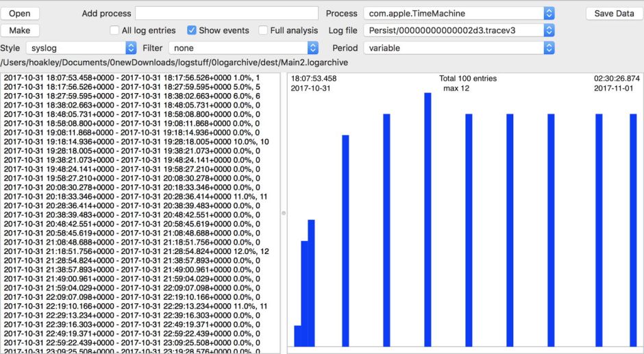Image resolution: width=644 pixels, height=354 pixels.
Task: Click the tallest bar in the chart
Action: coord(428,219)
